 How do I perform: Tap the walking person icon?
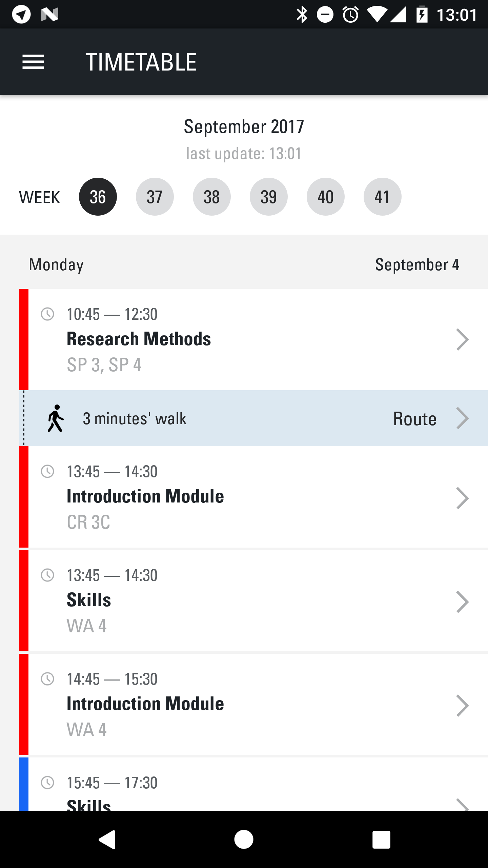(x=56, y=418)
